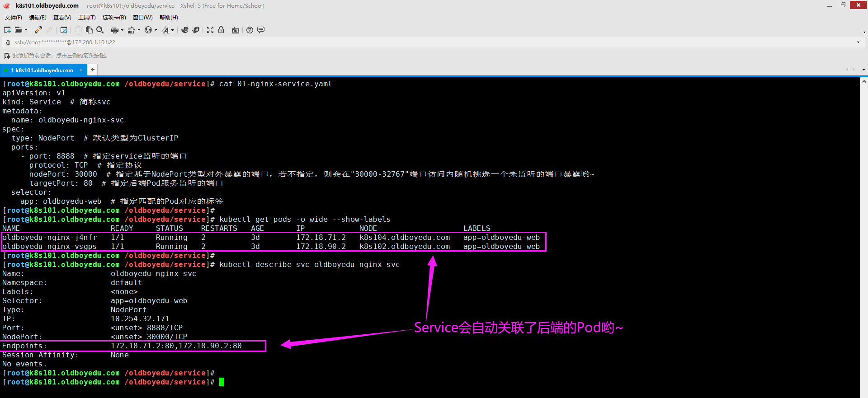The width and height of the screenshot is (868, 398).
Task: Expand the Print dropdown arrow
Action: click(x=122, y=30)
